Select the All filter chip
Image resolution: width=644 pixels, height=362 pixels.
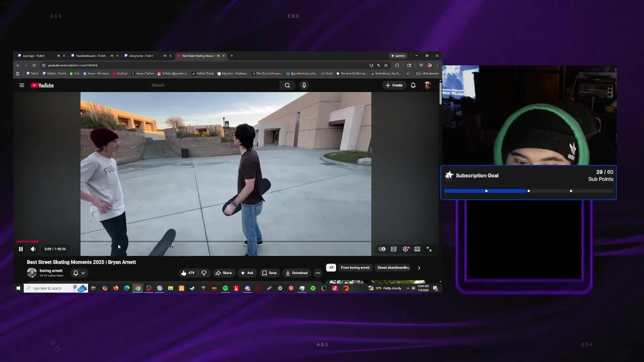click(331, 267)
